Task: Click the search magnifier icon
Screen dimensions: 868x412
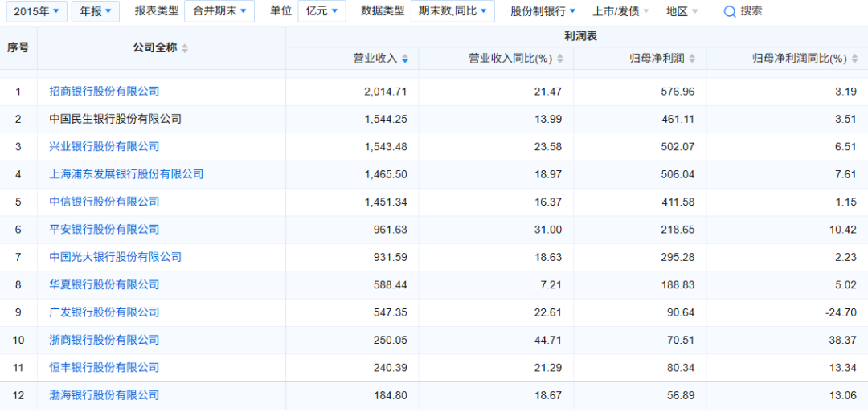Action: 730,11
